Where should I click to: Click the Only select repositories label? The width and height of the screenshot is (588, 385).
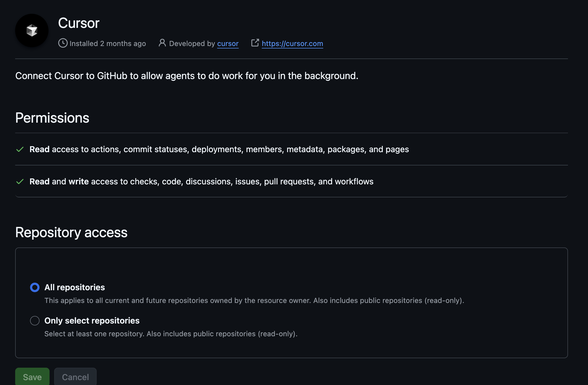coord(92,321)
